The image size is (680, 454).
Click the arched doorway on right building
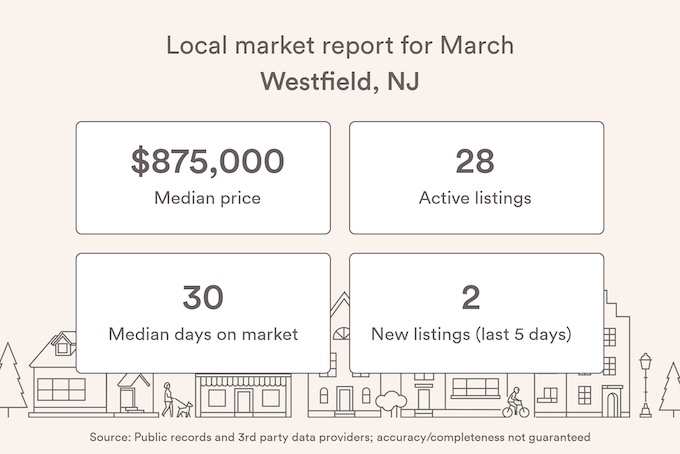pos(612,405)
